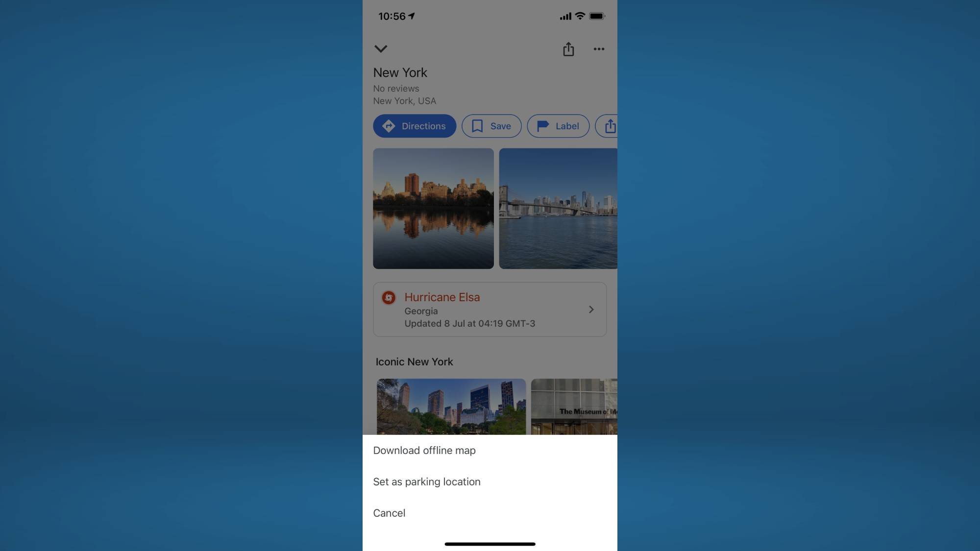
Task: Collapse the New York panel downward
Action: pos(380,49)
